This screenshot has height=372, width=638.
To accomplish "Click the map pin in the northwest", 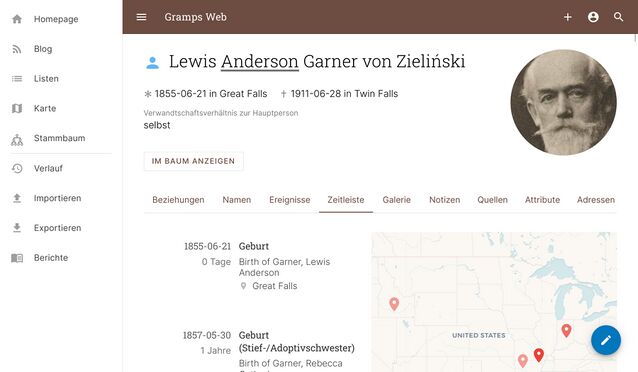I will 394,304.
